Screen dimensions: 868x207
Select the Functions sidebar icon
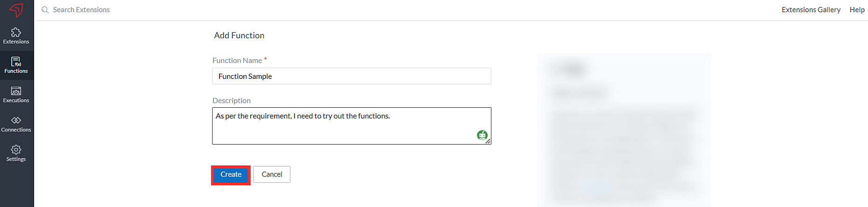(16, 65)
